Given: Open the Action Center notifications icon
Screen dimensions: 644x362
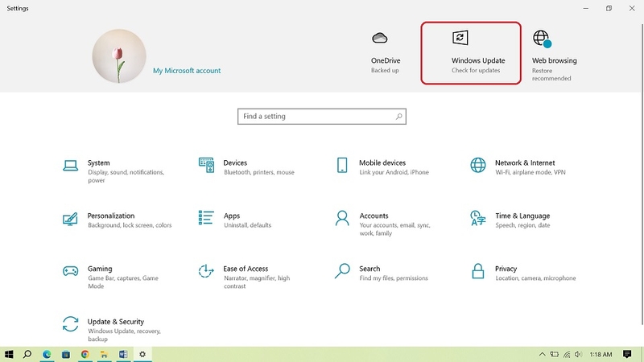Looking at the screenshot, I should [627, 354].
